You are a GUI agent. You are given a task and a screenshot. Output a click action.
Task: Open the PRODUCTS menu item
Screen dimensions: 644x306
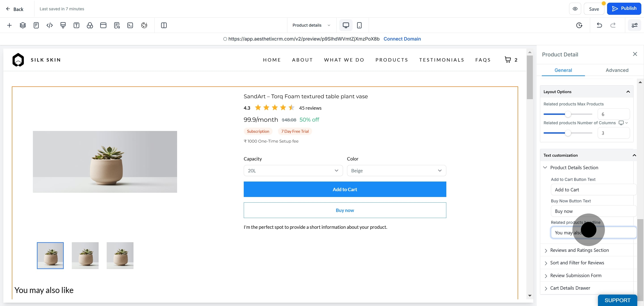(x=392, y=60)
